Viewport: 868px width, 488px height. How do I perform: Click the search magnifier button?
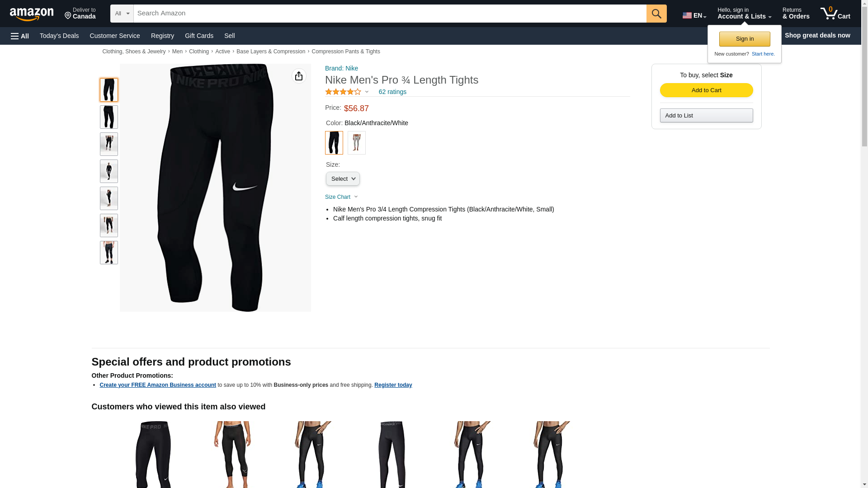pos(656,14)
